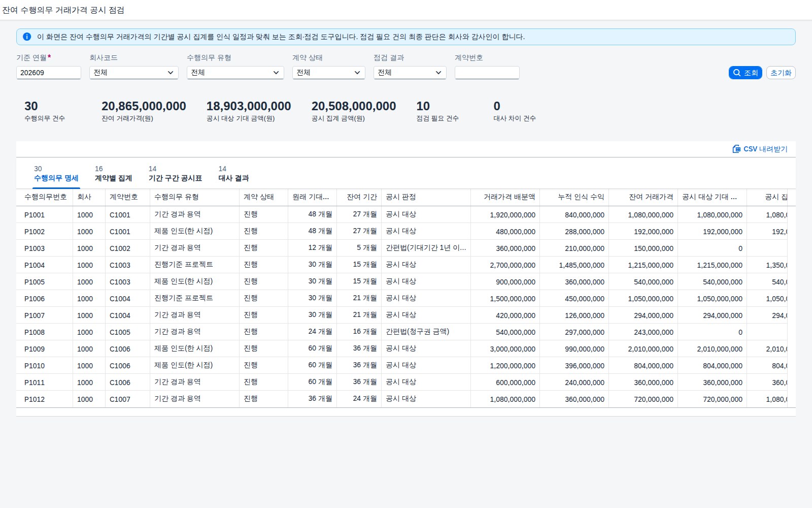The width and height of the screenshot is (812, 508).
Task: Click into the 계약번호 filter input
Action: point(487,73)
